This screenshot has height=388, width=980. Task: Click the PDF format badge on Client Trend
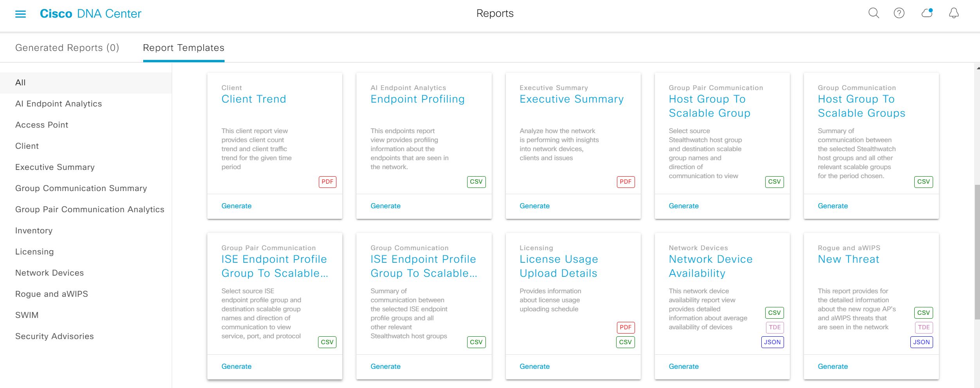(327, 182)
